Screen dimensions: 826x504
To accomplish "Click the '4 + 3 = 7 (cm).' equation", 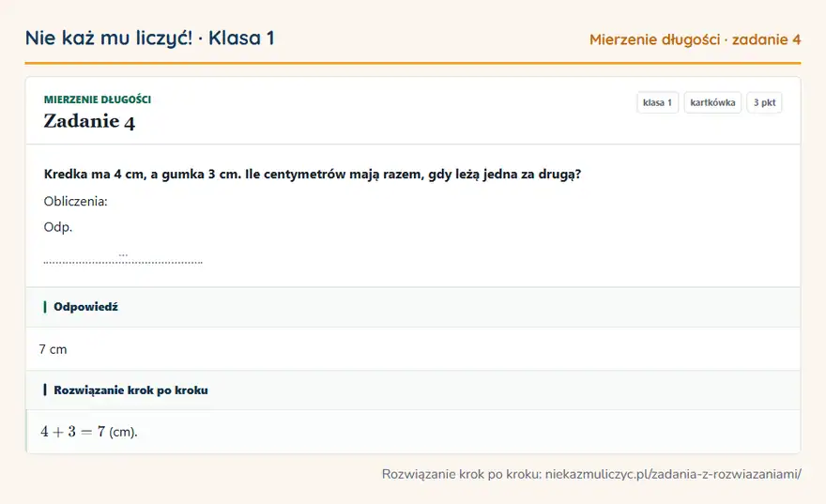I will click(89, 432).
